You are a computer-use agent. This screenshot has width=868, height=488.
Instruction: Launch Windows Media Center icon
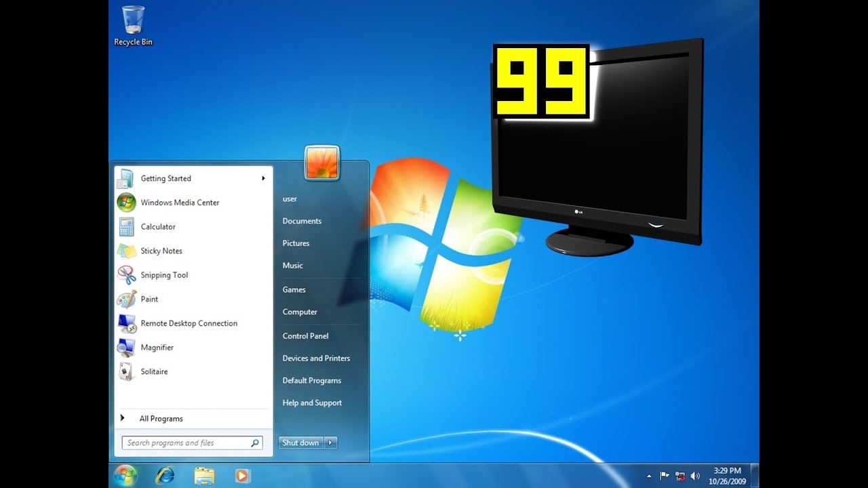click(126, 203)
